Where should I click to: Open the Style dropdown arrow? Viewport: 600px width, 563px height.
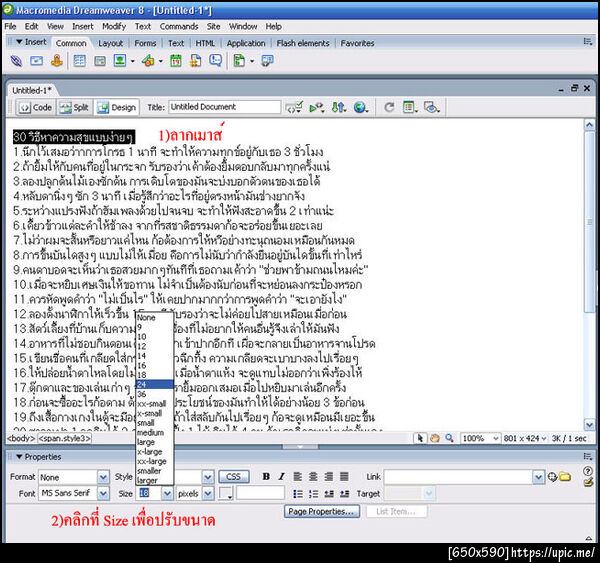click(208, 477)
